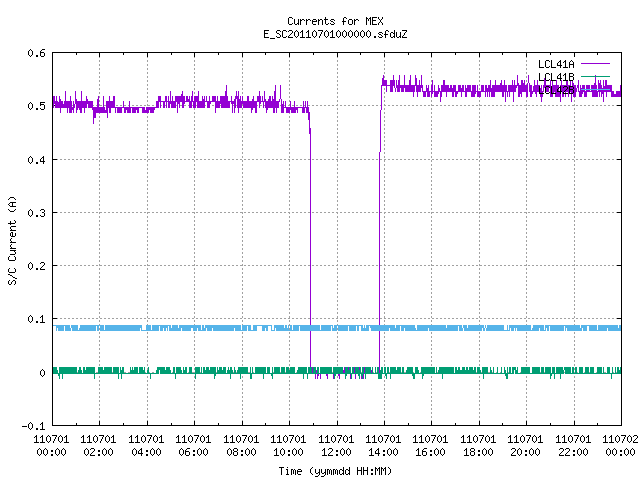Select the -0.1 y-axis tick value
640x480 pixels.
click(x=33, y=426)
